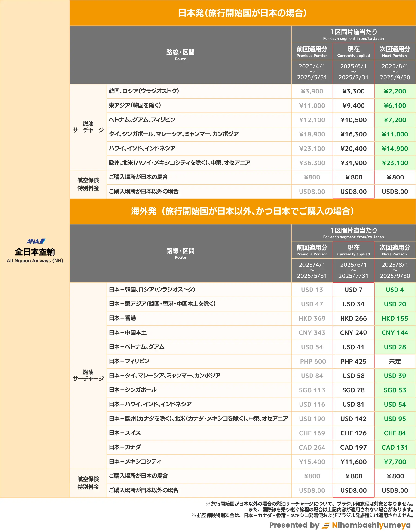The image size is (416, 532).
Task: Click the ¥11,600 current Mexico City cell
Action: 353,462
